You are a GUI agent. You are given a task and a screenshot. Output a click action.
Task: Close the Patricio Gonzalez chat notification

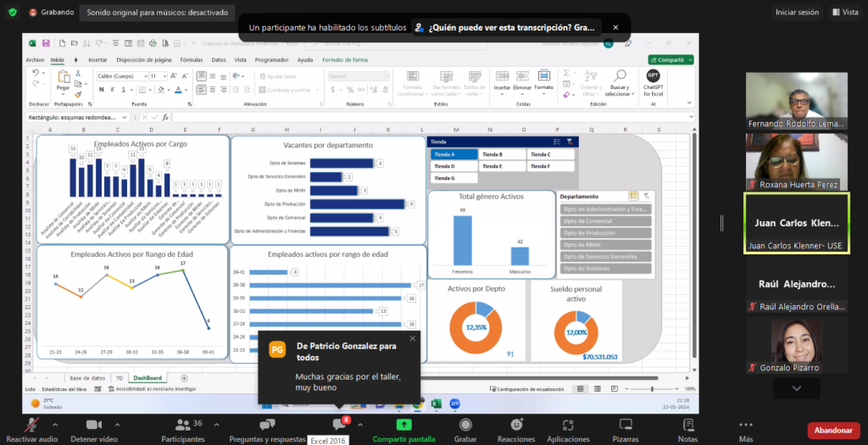[x=413, y=338]
